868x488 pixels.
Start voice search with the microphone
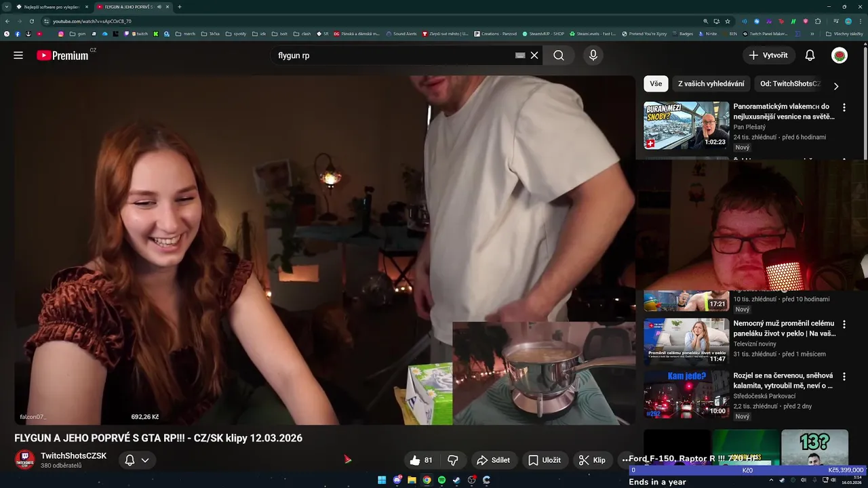[593, 56]
